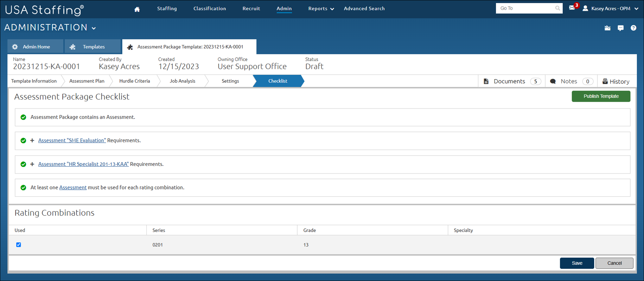The width and height of the screenshot is (644, 281).
Task: Open the mail notifications envelope icon
Action: point(572,8)
